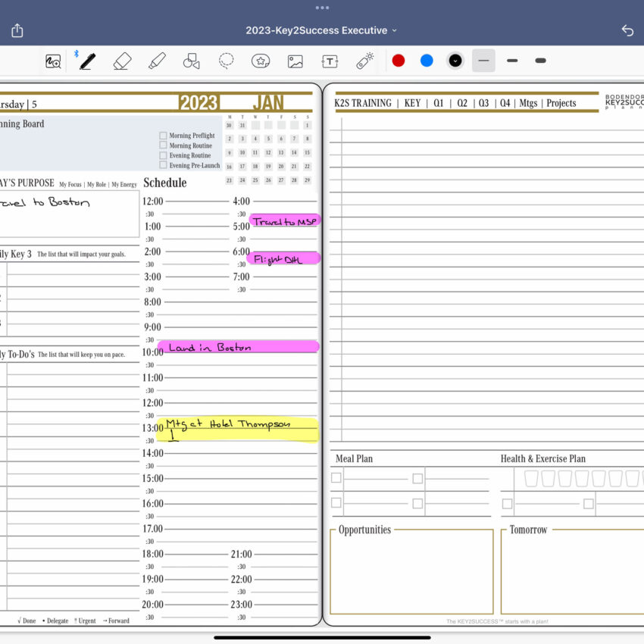Image resolution: width=644 pixels, height=644 pixels.
Task: Tap the 14:00 schedule line
Action: tap(241, 453)
